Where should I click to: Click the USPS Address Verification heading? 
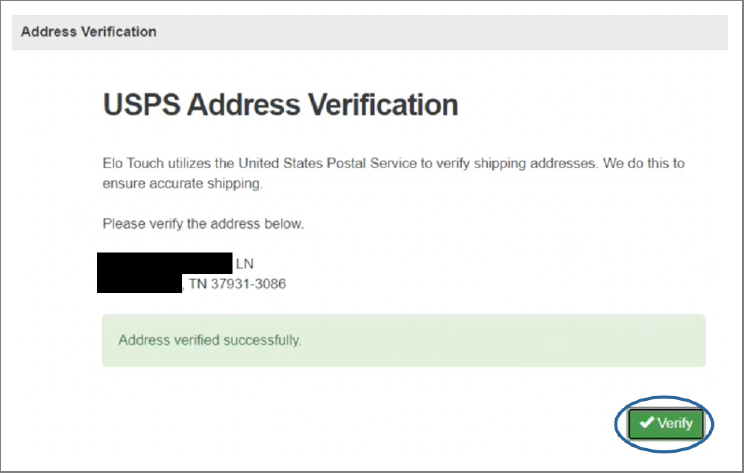click(280, 104)
